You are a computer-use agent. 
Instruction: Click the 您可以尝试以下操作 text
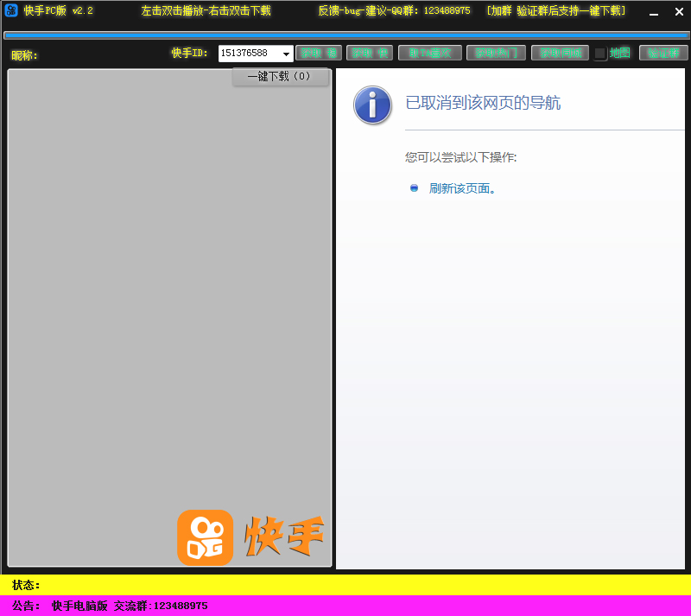click(x=460, y=157)
